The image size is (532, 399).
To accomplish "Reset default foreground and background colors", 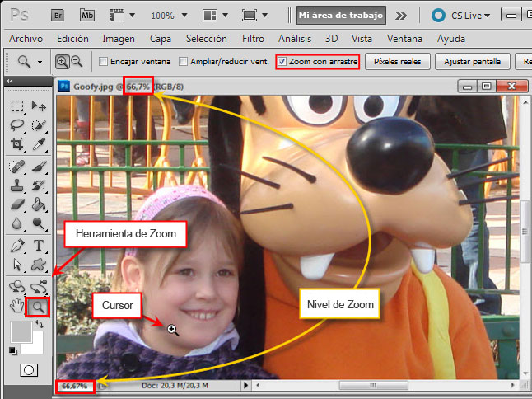I will pos(13,350).
